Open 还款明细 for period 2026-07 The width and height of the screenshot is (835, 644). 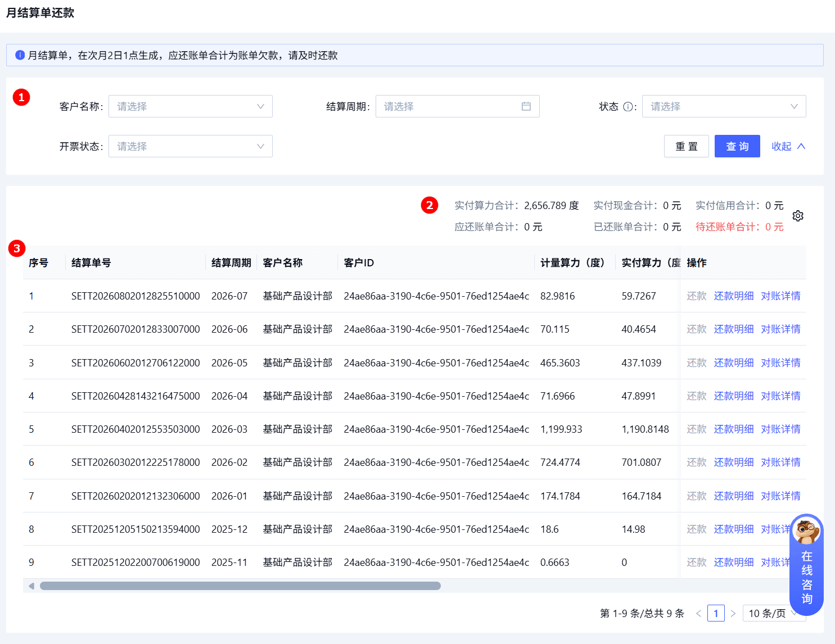(734, 296)
